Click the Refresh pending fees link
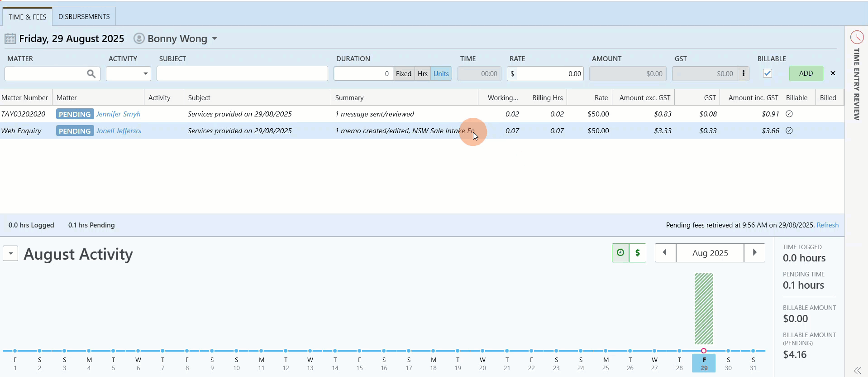This screenshot has width=868, height=377. [x=828, y=225]
